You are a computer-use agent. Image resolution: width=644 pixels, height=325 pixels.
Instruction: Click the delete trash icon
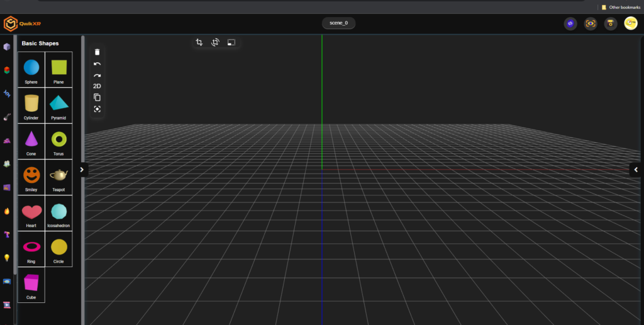[97, 52]
